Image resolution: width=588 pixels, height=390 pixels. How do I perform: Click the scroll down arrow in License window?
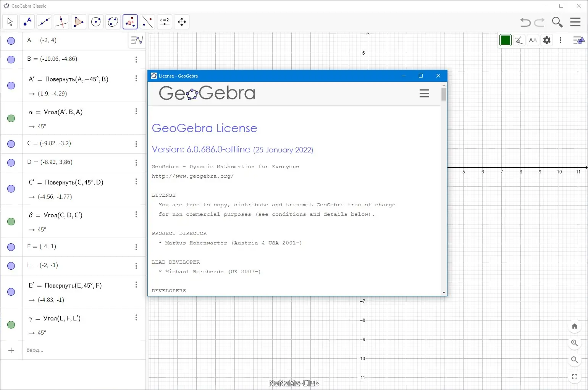(x=444, y=293)
